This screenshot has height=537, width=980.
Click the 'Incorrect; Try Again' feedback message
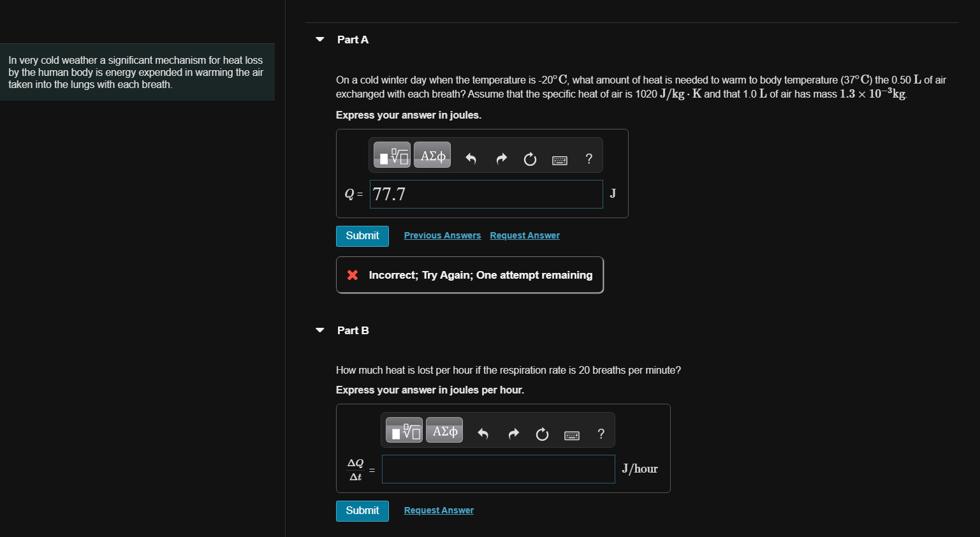[x=470, y=275]
